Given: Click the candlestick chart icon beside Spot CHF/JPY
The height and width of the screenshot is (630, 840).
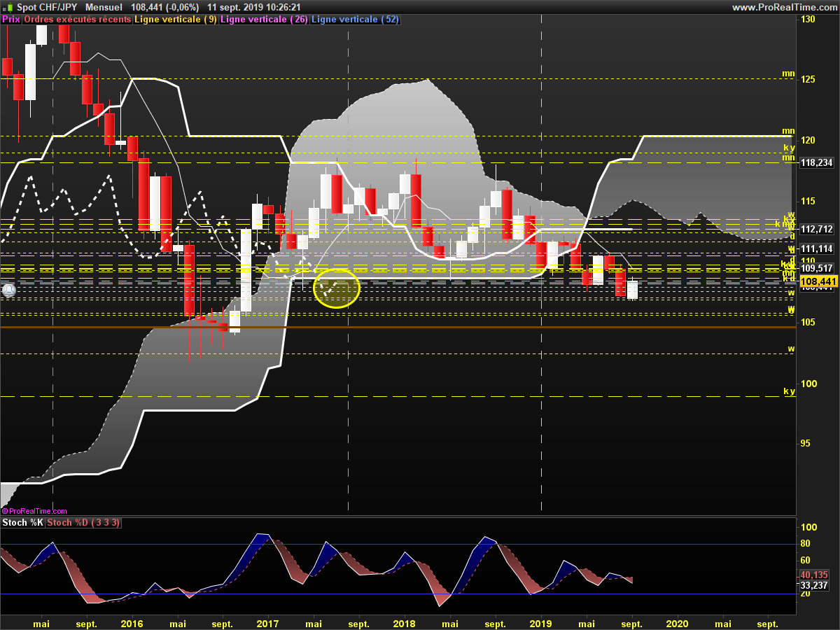Looking at the screenshot, I should (9, 6).
